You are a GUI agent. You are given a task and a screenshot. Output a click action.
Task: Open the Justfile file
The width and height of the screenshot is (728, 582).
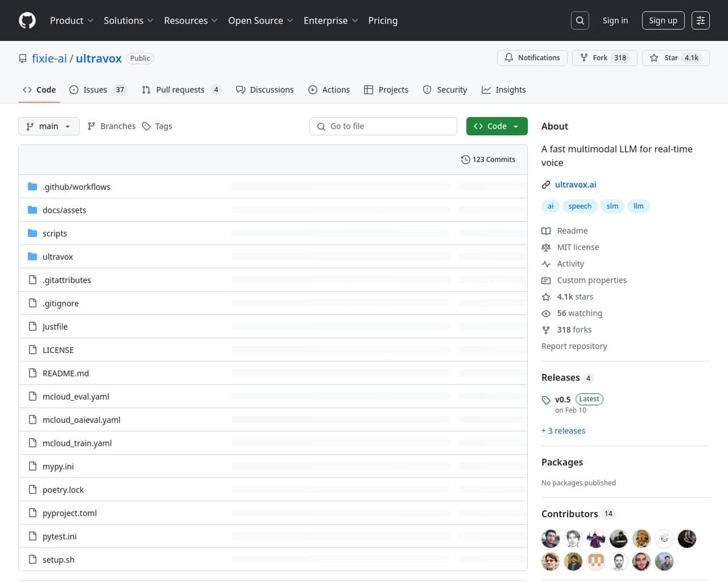point(55,327)
